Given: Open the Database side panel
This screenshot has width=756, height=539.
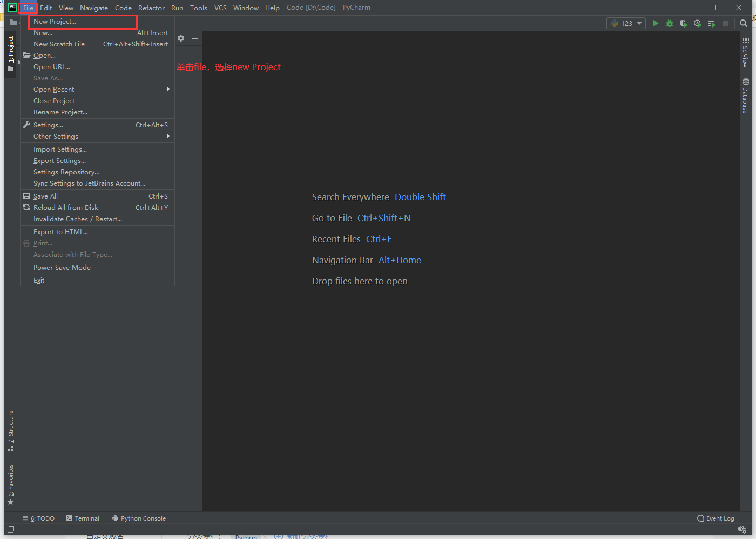Looking at the screenshot, I should (x=745, y=96).
